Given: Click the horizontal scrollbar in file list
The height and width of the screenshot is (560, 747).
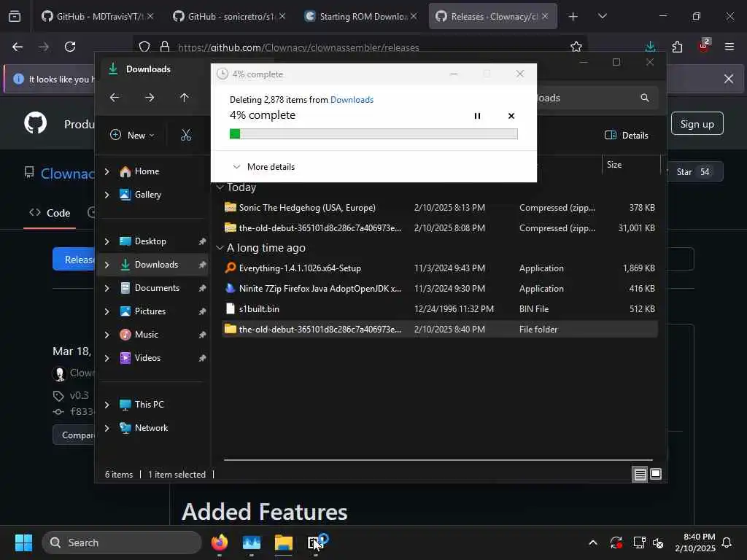Looking at the screenshot, I should click(438, 460).
